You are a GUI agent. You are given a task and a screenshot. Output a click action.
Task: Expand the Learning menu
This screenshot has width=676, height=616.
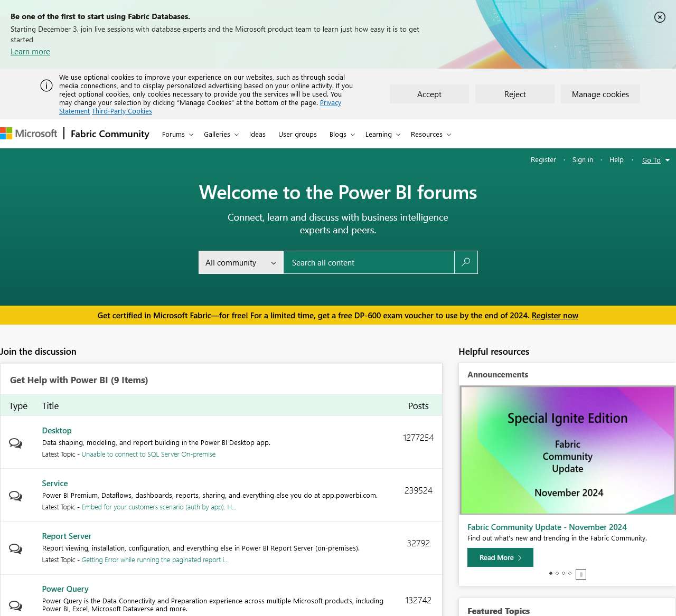click(382, 135)
